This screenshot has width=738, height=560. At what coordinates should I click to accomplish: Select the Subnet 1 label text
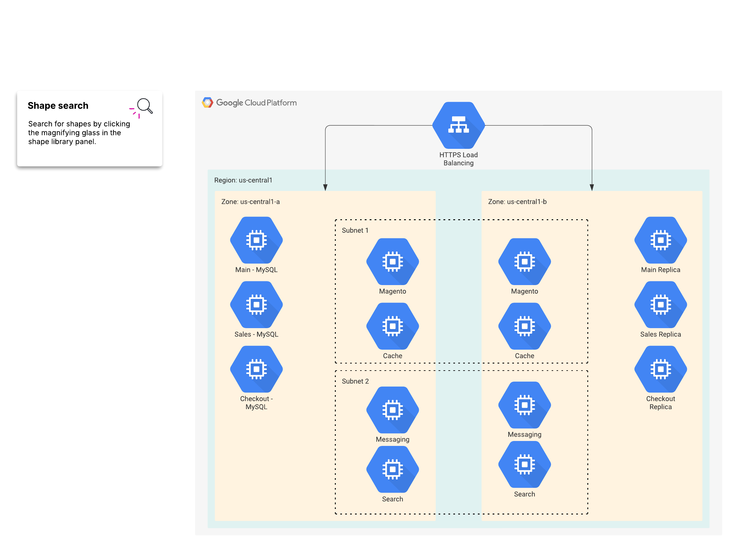click(355, 230)
